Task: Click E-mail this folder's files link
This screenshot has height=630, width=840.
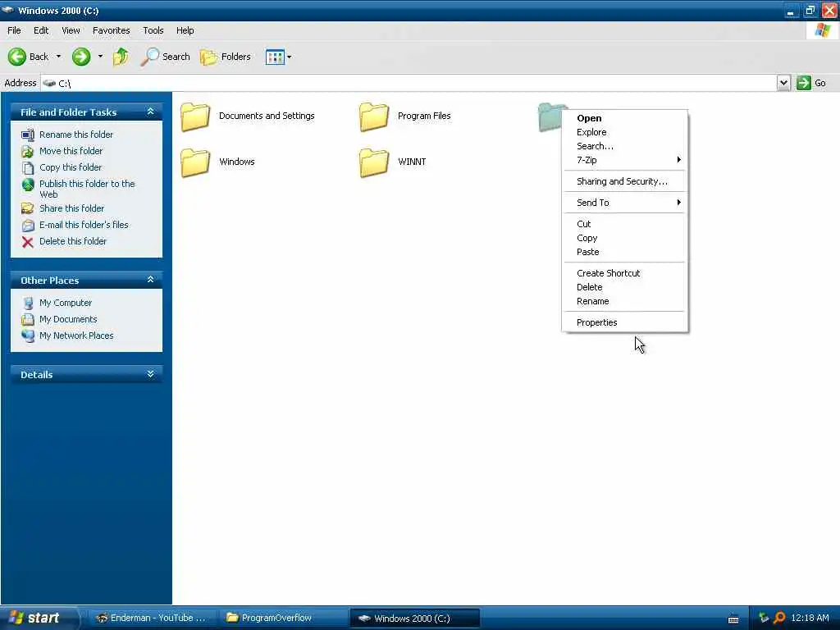Action: tap(84, 225)
